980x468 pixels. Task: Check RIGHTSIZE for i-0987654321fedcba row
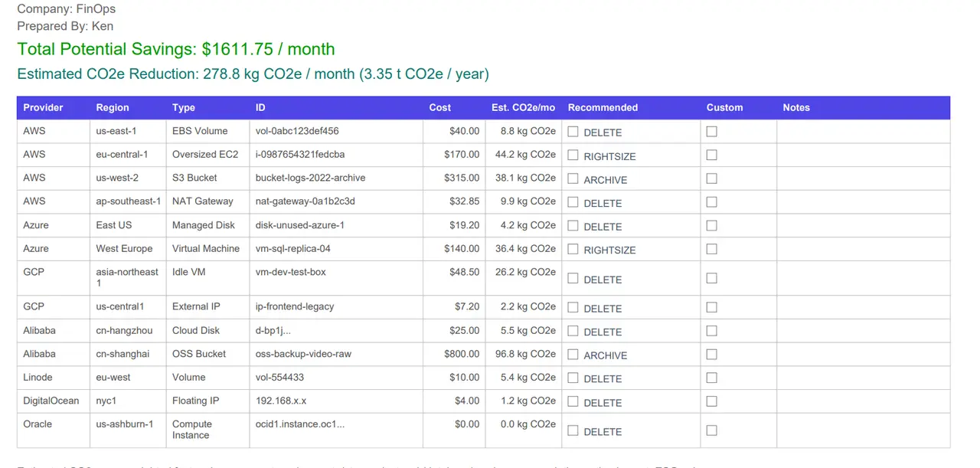click(x=573, y=155)
